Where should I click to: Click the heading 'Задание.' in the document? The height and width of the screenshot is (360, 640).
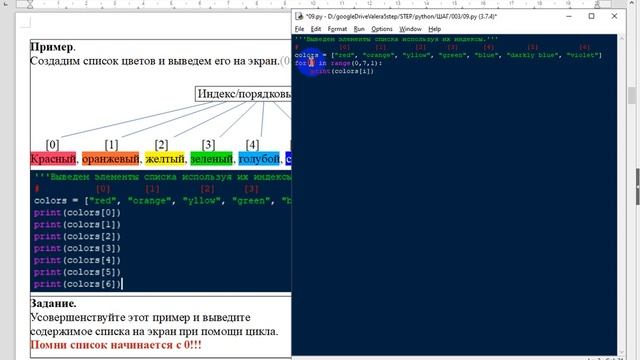click(x=53, y=304)
